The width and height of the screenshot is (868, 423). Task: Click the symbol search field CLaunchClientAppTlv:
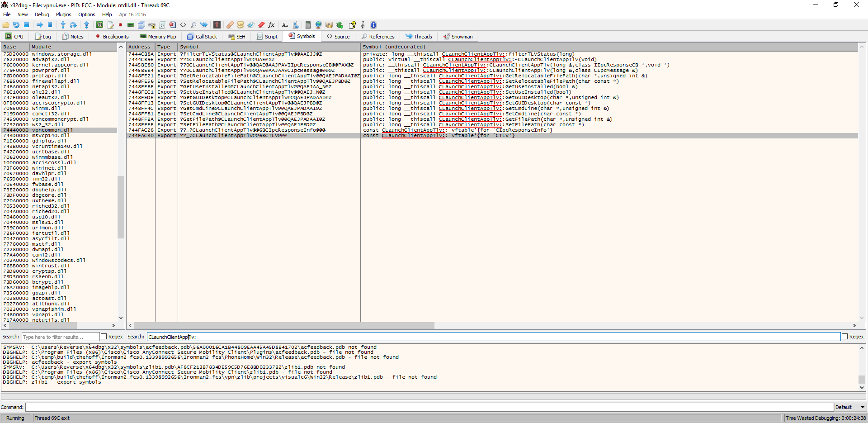pyautogui.click(x=494, y=337)
